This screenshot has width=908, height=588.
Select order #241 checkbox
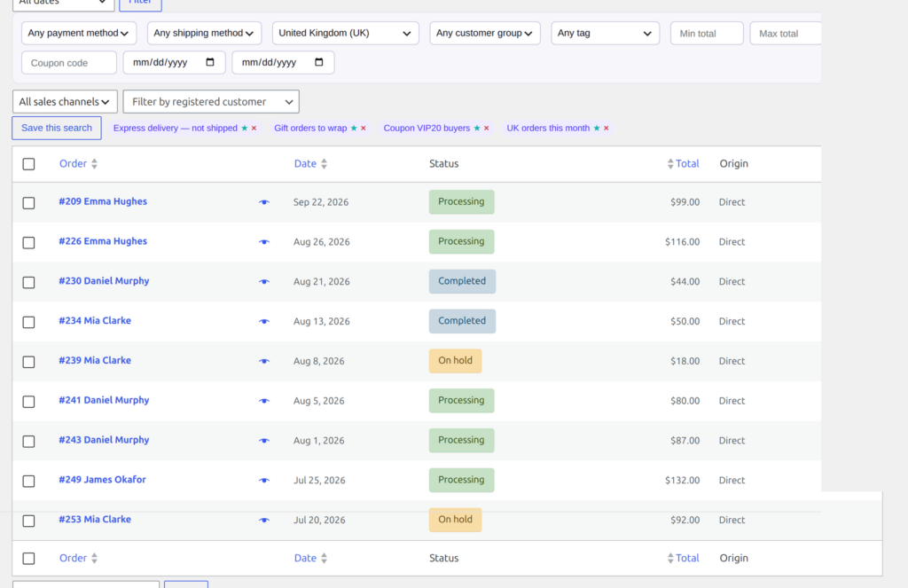[28, 402]
